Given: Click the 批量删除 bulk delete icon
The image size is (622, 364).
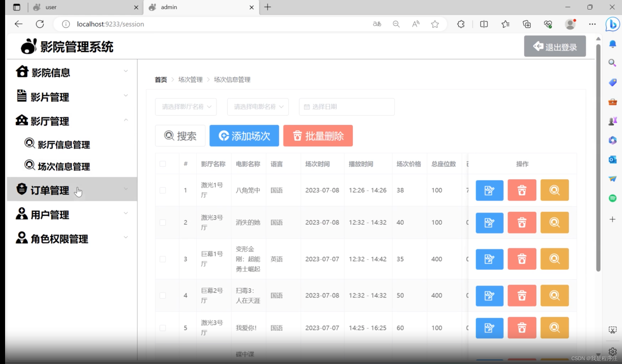Looking at the screenshot, I should 297,135.
